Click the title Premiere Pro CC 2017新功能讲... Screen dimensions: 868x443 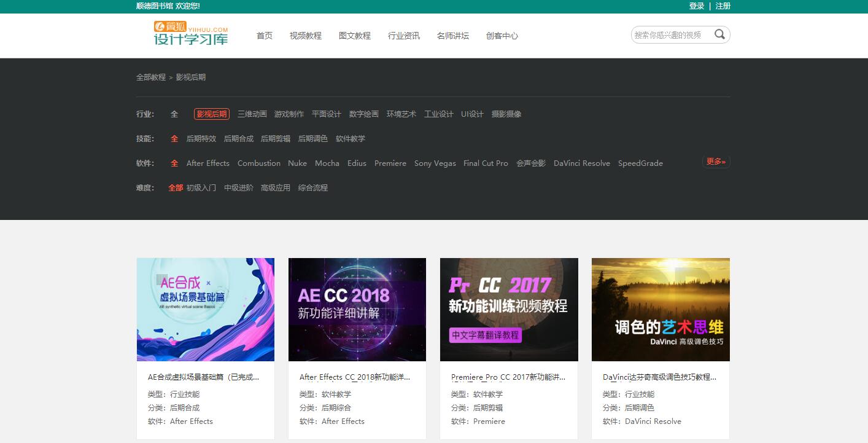click(508, 377)
